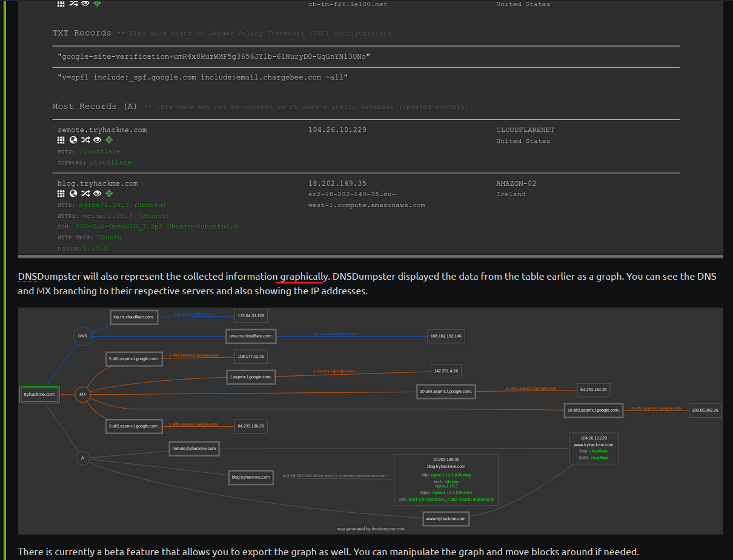Screen dimensions: 733x560
Task: Click the CLOUDFLARENET provider text
Action: click(x=525, y=130)
